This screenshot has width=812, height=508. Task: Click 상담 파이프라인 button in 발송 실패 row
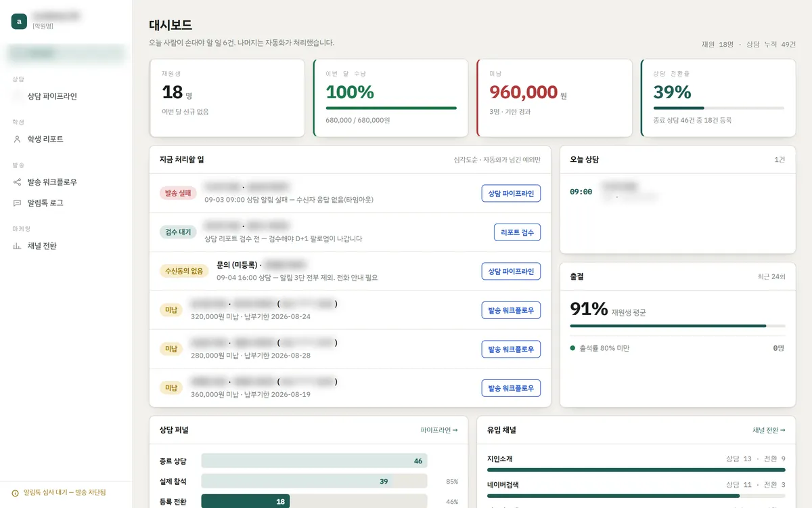pos(511,194)
